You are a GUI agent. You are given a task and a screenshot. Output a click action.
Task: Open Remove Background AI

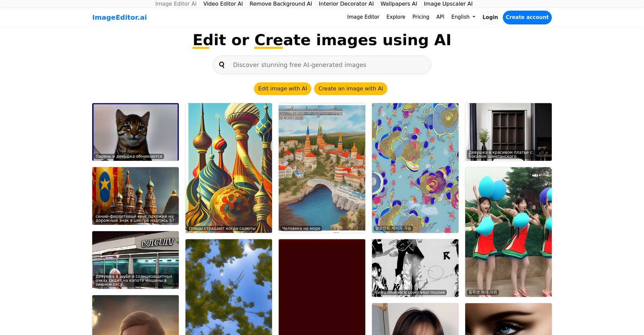(281, 4)
